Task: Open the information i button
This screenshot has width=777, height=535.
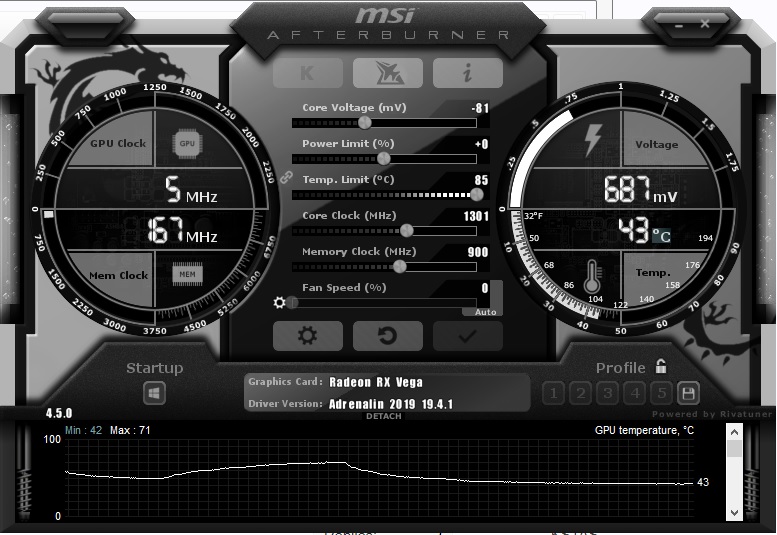Action: coord(468,73)
